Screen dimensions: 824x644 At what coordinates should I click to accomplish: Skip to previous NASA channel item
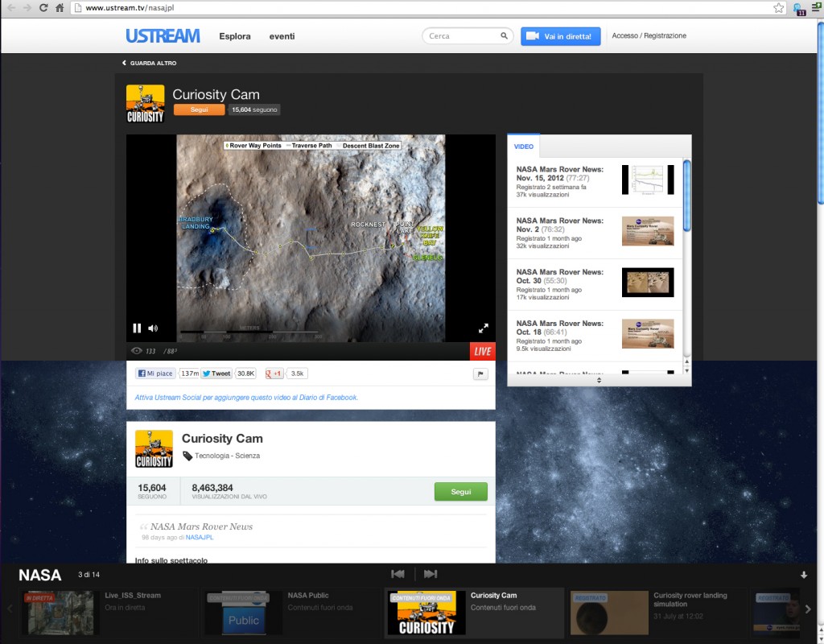[x=398, y=574]
